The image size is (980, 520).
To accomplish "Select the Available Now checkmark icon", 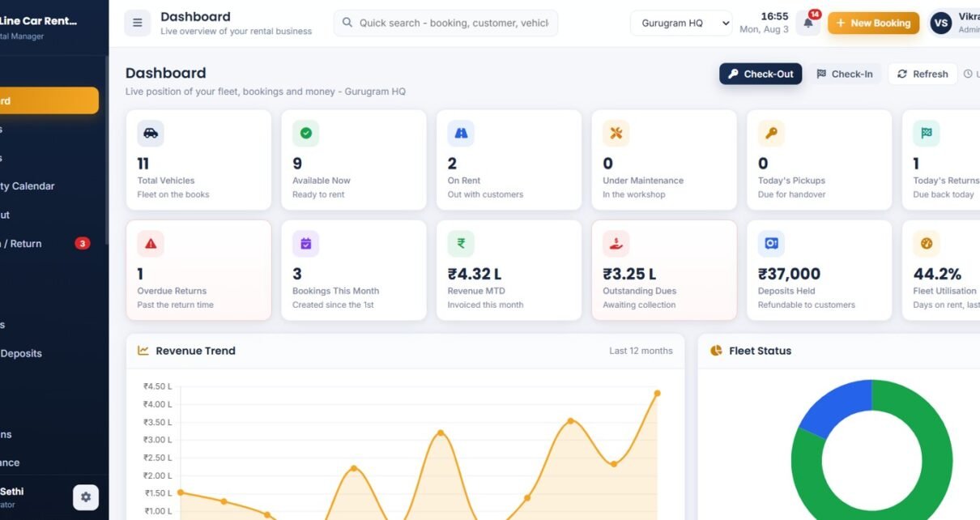I will [306, 133].
